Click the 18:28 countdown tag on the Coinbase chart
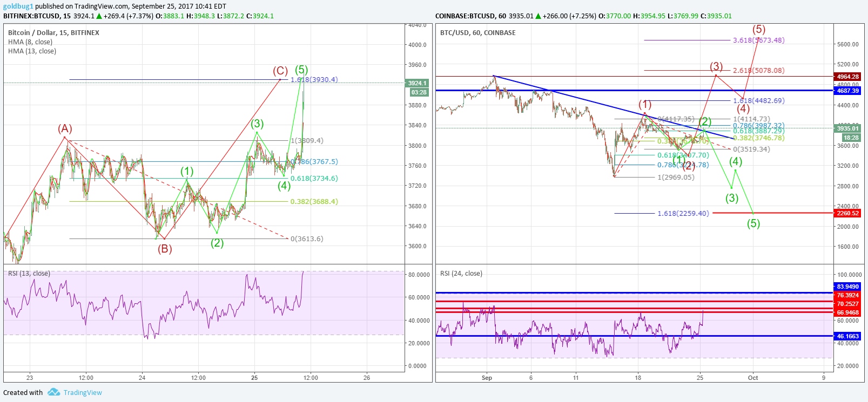 coord(851,138)
